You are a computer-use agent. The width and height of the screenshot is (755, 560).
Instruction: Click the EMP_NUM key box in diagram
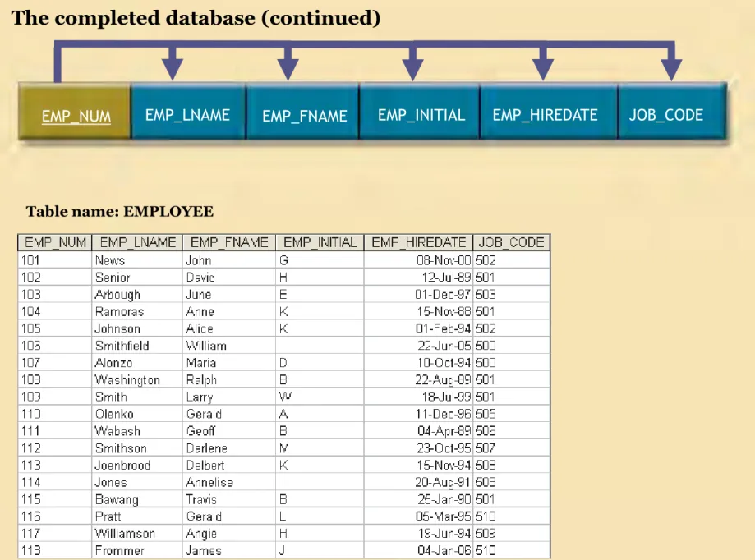[75, 111]
